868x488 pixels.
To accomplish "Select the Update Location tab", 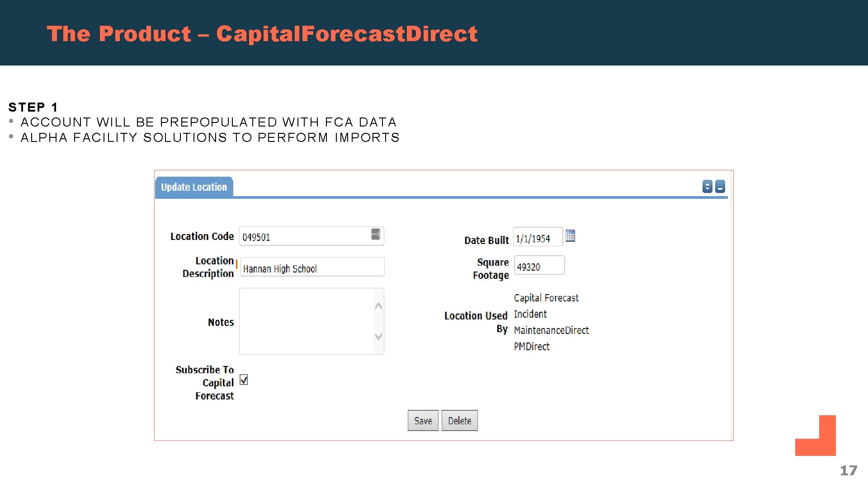I will (194, 187).
